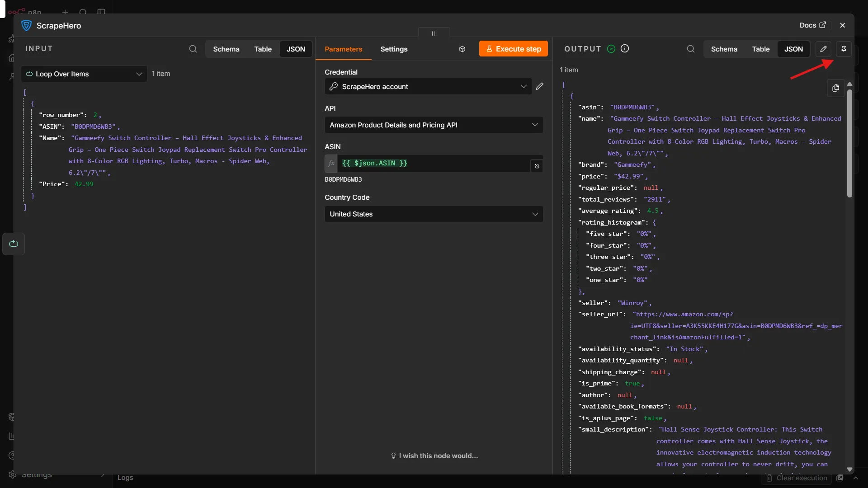The height and width of the screenshot is (488, 868).
Task: Select input Schema view
Action: click(226, 49)
